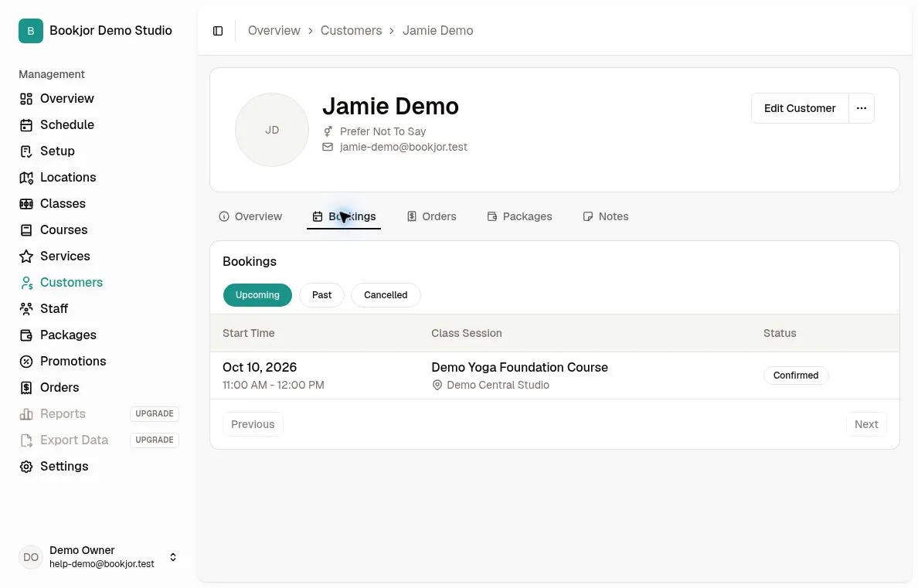
Task: Click the Reports bar chart icon
Action: tap(26, 414)
